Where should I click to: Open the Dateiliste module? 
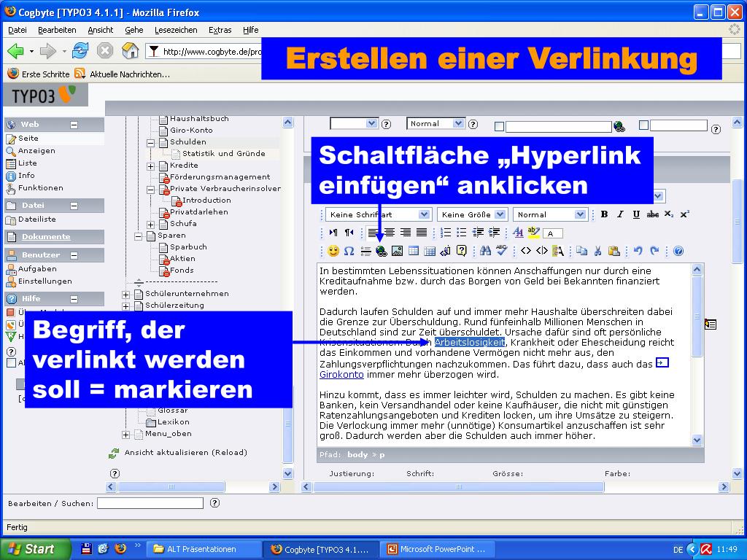pos(37,219)
